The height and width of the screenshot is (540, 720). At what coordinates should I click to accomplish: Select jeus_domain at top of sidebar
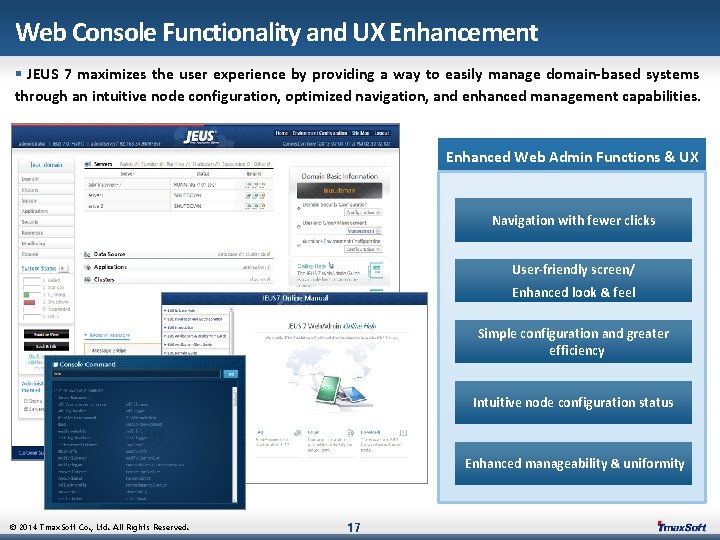pyautogui.click(x=46, y=164)
